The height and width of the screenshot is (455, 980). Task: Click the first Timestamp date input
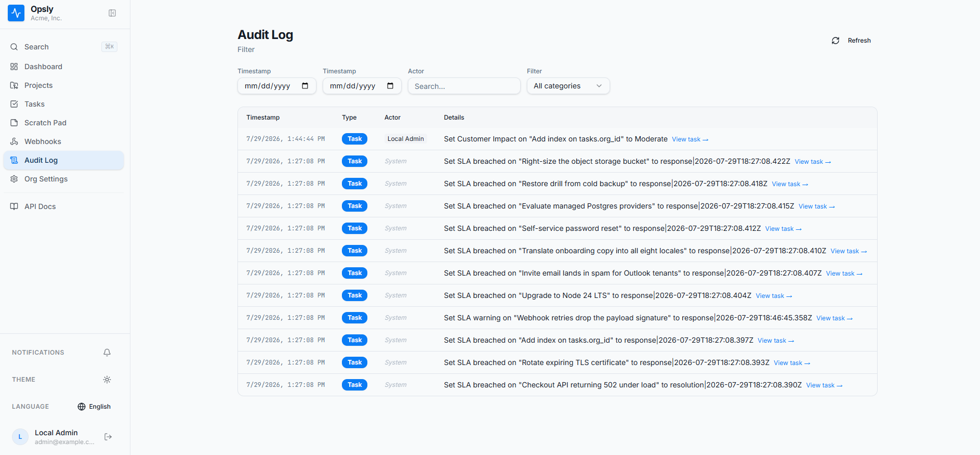click(x=277, y=86)
